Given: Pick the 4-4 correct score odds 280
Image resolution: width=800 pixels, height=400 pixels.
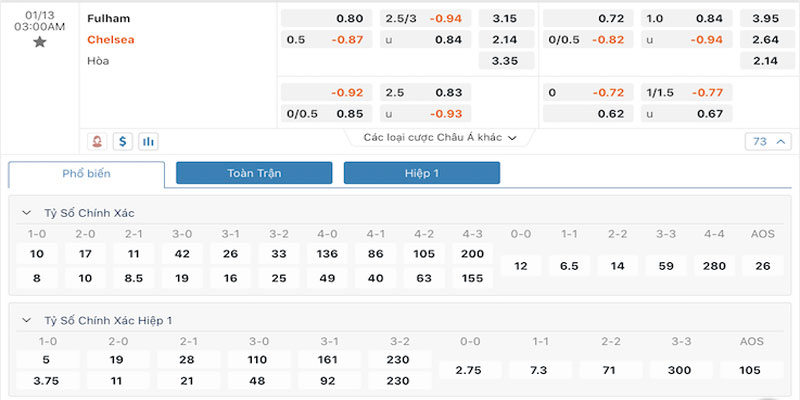Looking at the screenshot, I should tap(714, 265).
